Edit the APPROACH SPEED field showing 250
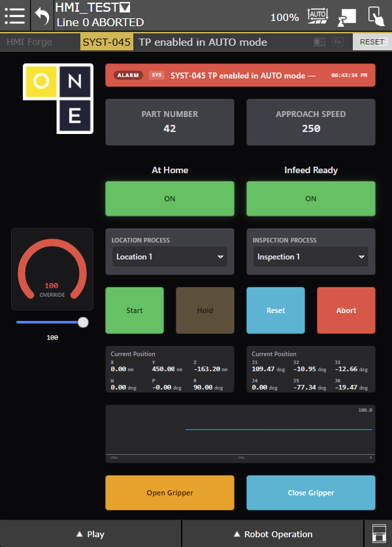The width and height of the screenshot is (392, 547). pos(311,122)
